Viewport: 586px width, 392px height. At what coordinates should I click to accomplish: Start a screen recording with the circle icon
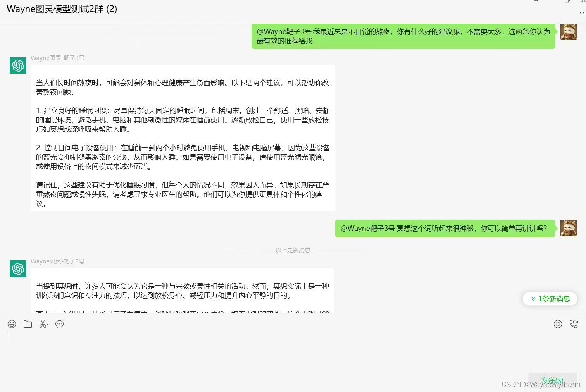click(x=558, y=324)
